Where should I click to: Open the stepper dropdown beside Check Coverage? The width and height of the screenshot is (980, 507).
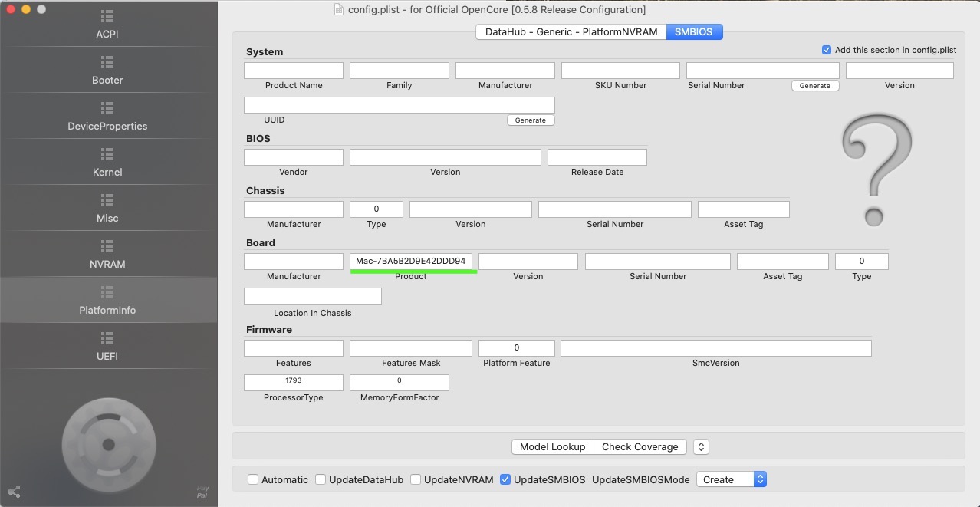700,446
